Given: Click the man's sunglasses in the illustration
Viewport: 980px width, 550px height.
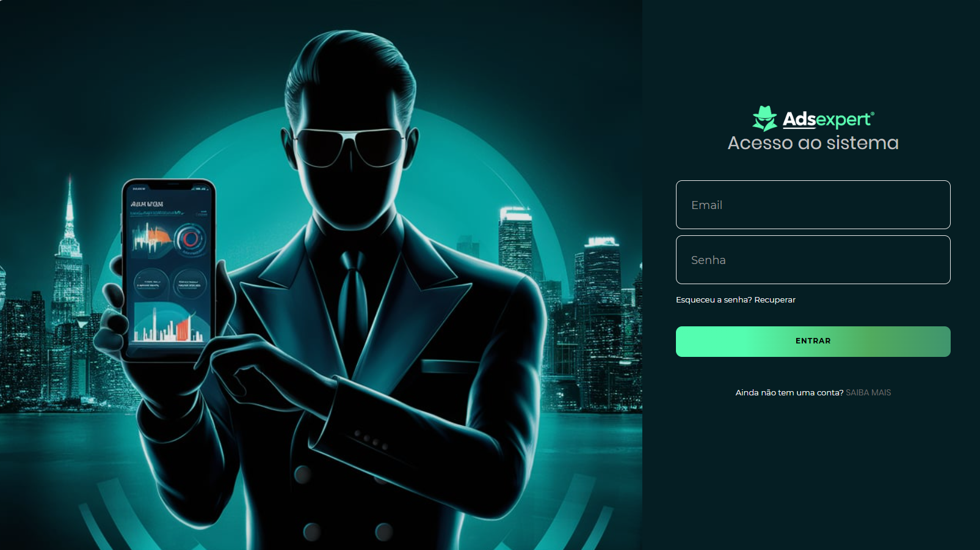Looking at the screenshot, I should (349, 147).
